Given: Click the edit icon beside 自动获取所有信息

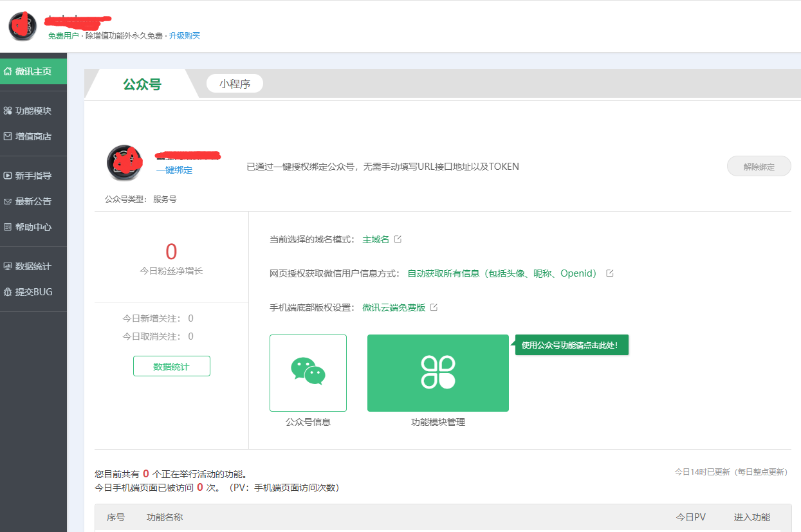Looking at the screenshot, I should pos(610,273).
